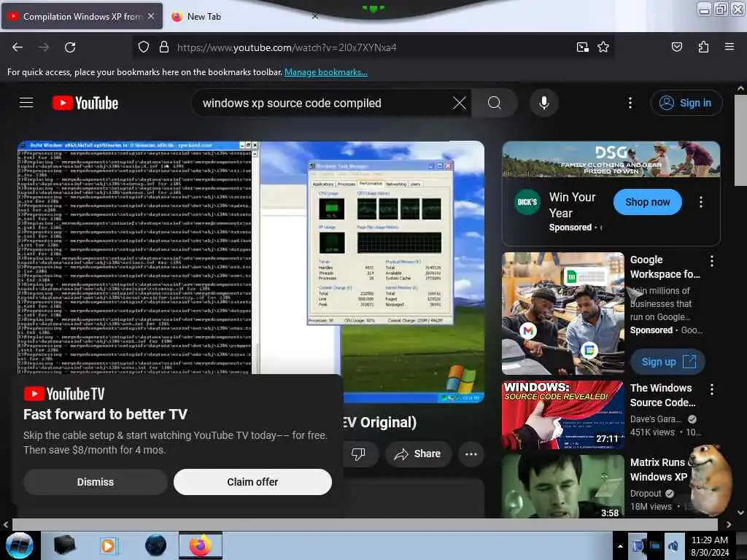Close the New Tab tab
This screenshot has height=560, width=747.
(x=315, y=16)
